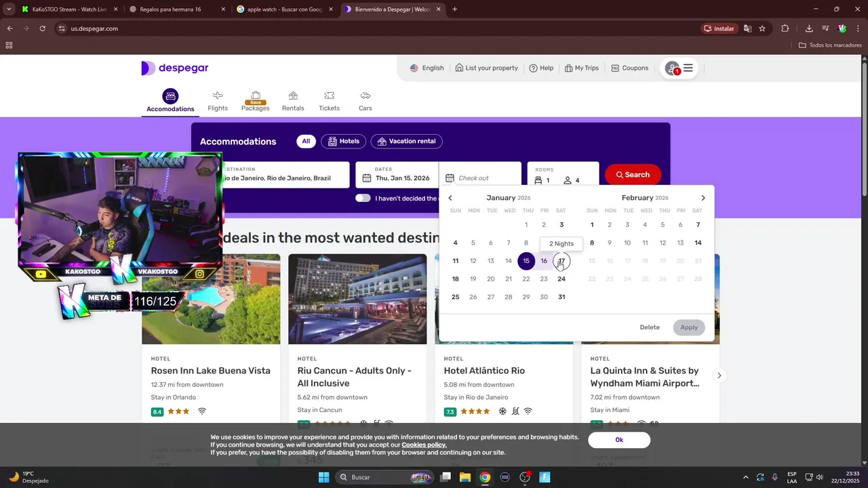Select January 31 in calendar
This screenshot has width=868, height=488.
tap(561, 297)
